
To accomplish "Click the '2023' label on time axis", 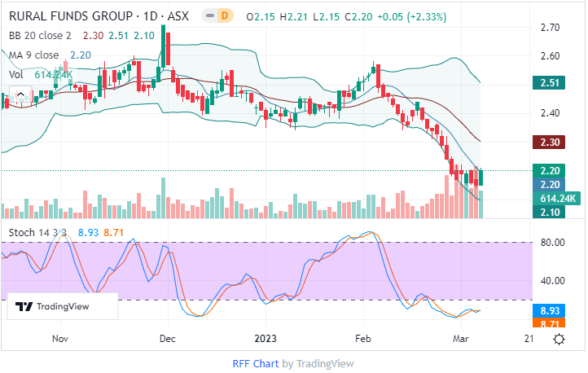I will coord(267,337).
